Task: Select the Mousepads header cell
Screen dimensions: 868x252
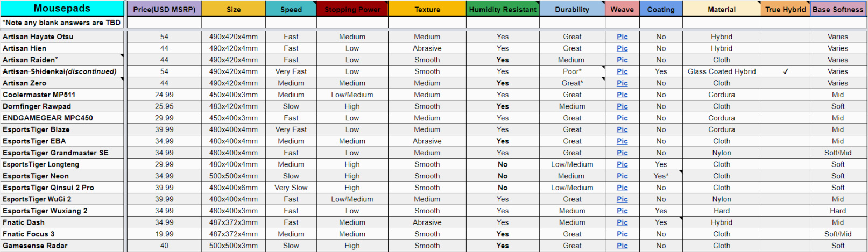Action: pos(62,9)
